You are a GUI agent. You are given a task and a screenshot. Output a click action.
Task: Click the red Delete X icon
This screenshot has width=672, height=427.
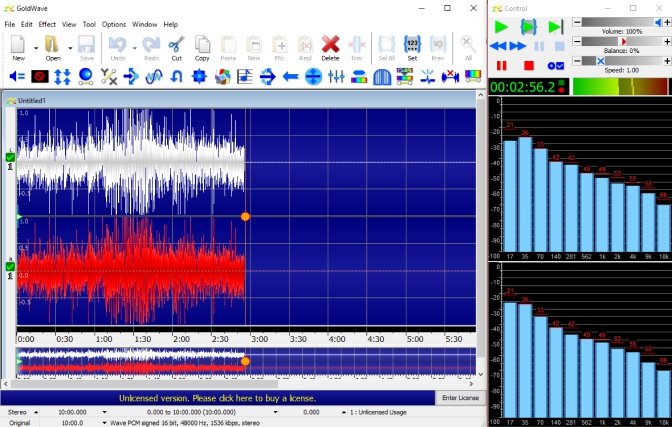point(330,45)
